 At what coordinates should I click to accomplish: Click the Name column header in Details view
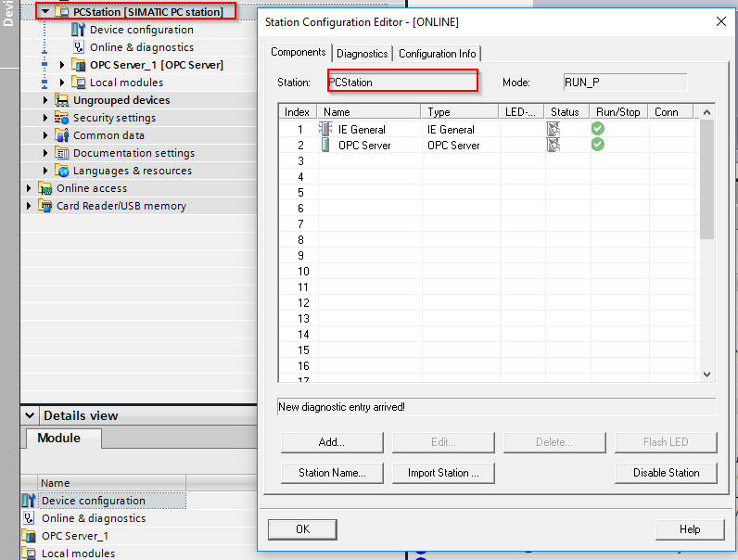[x=111, y=483]
